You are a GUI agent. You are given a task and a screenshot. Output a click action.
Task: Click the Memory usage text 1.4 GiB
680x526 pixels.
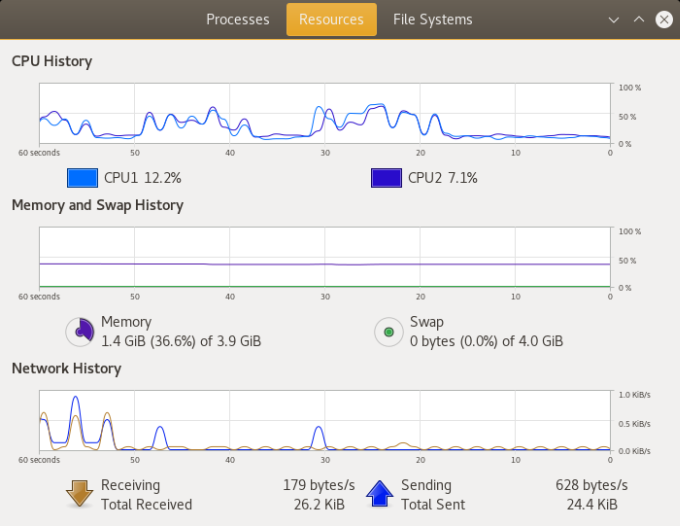(181, 341)
